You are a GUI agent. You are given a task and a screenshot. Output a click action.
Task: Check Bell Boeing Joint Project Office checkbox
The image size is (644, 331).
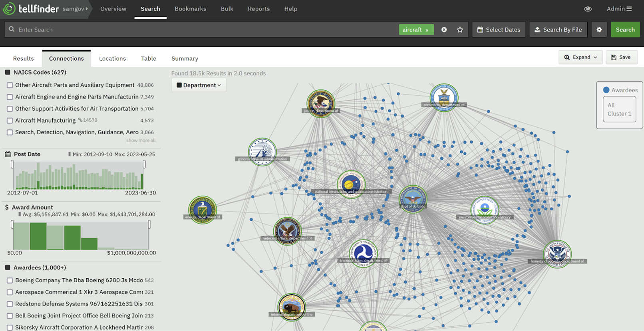point(10,316)
